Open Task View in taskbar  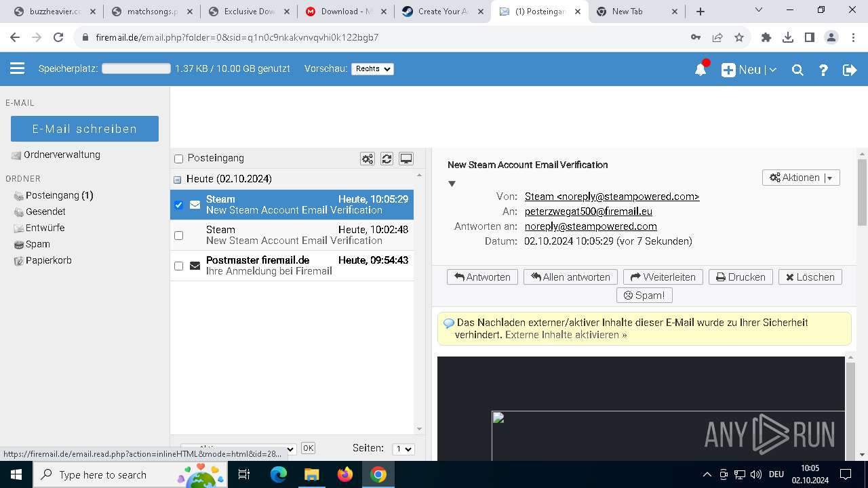tap(245, 474)
